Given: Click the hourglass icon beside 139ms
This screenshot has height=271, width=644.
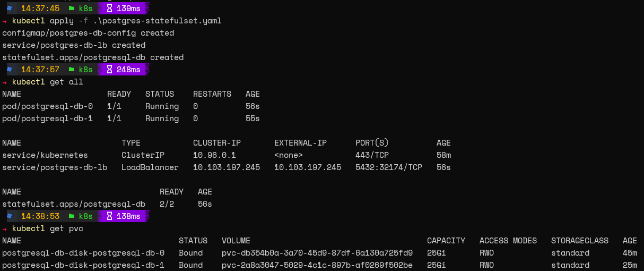Looking at the screenshot, I should tap(110, 9).
